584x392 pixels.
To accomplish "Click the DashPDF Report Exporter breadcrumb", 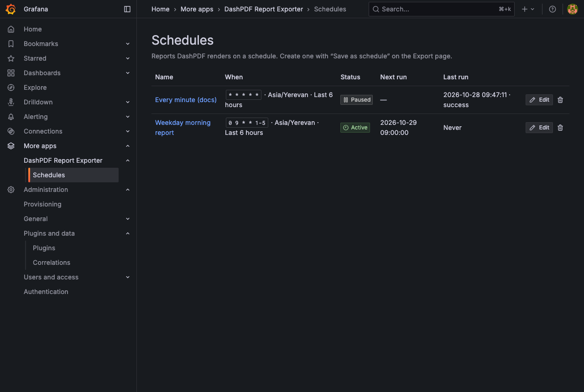I will coord(264,9).
